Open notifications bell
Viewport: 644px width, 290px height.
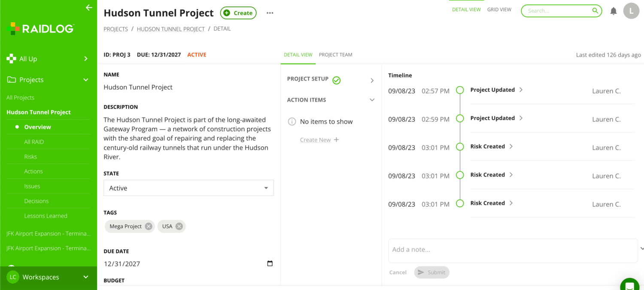(x=614, y=11)
